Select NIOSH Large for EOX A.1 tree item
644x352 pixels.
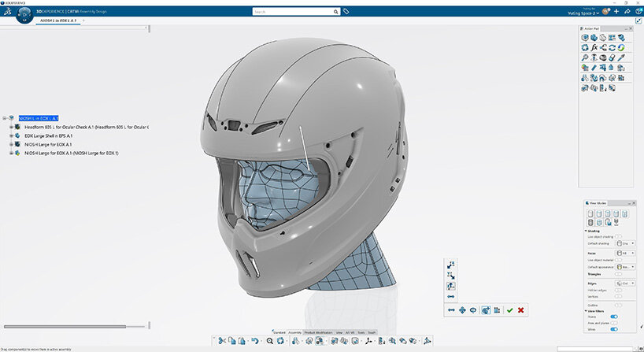click(48, 144)
